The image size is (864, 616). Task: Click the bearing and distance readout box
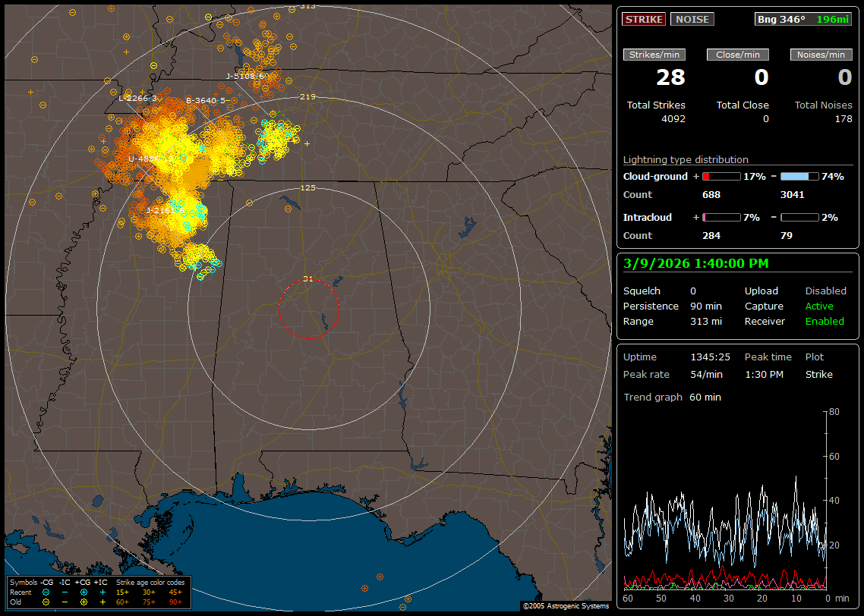[x=803, y=19]
